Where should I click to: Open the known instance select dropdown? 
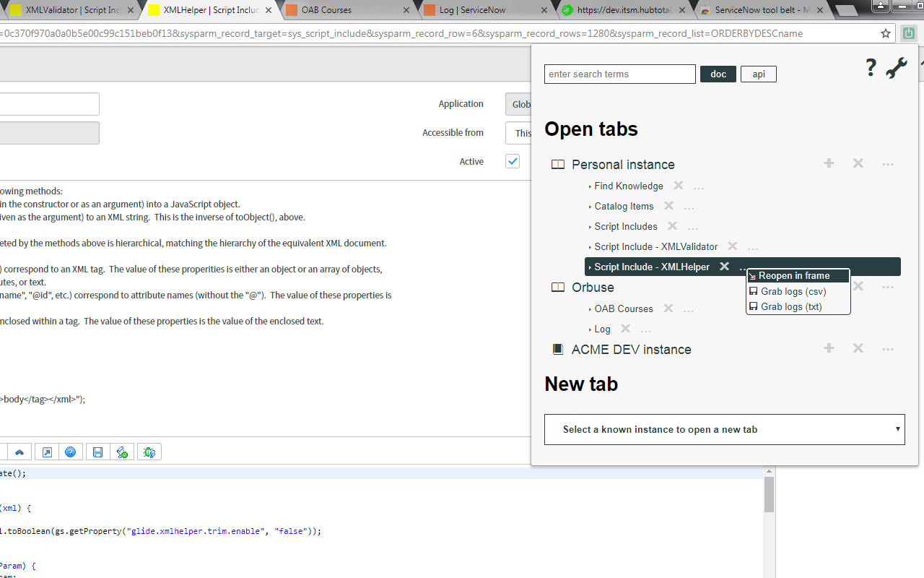724,429
